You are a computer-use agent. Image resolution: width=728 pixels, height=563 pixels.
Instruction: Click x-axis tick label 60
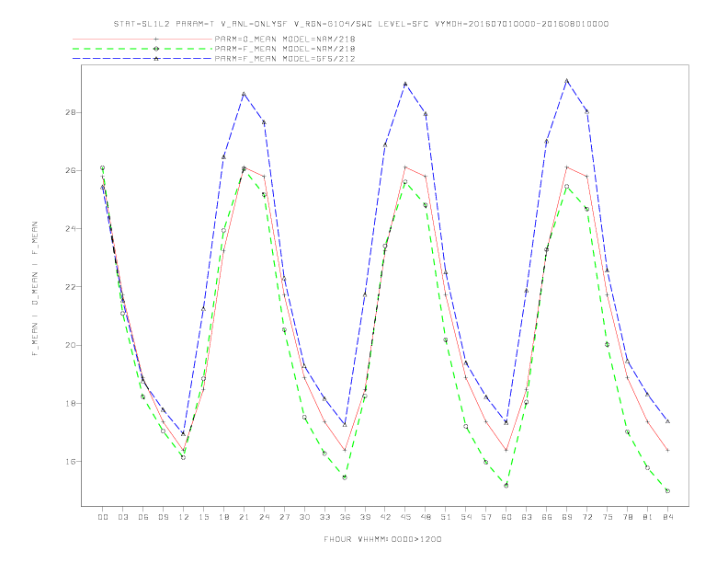coord(506,517)
